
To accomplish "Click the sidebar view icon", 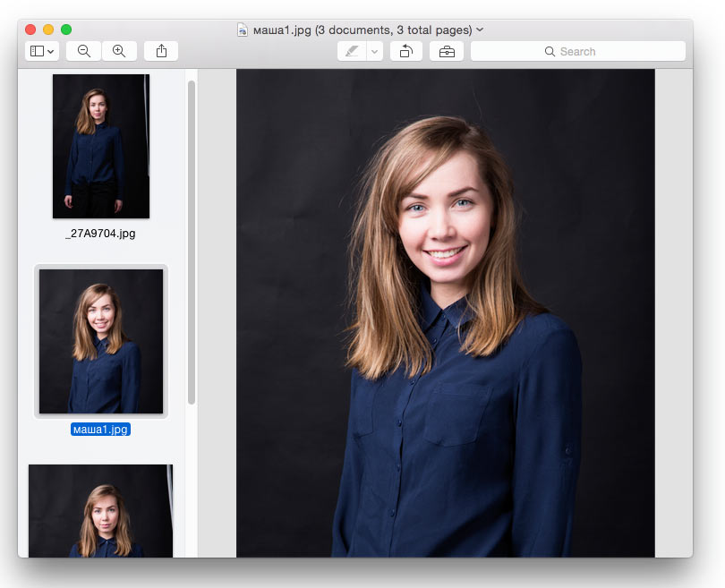I will (x=37, y=51).
